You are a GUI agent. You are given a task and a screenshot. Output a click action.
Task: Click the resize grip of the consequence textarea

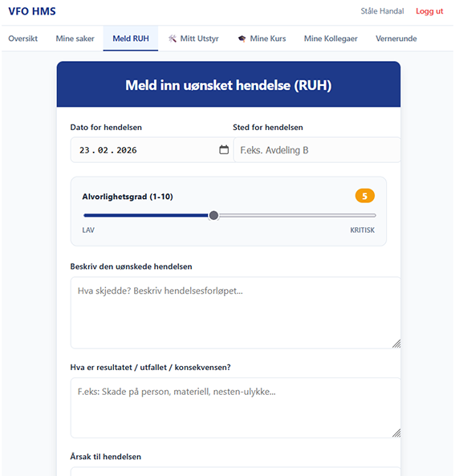pyautogui.click(x=396, y=433)
